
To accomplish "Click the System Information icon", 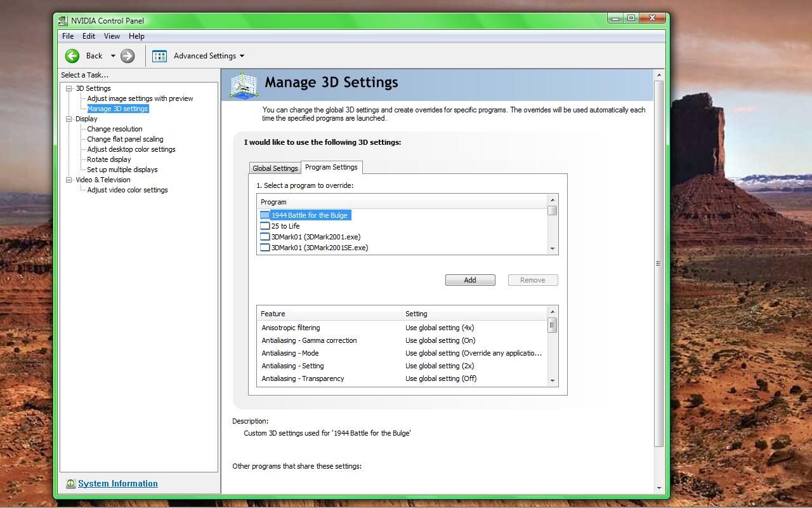I will (70, 484).
